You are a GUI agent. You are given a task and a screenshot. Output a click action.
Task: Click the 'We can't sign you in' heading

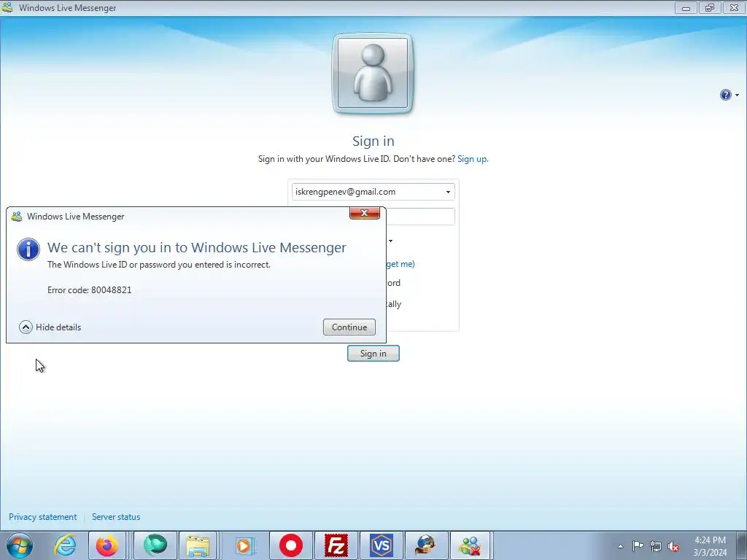pos(197,248)
